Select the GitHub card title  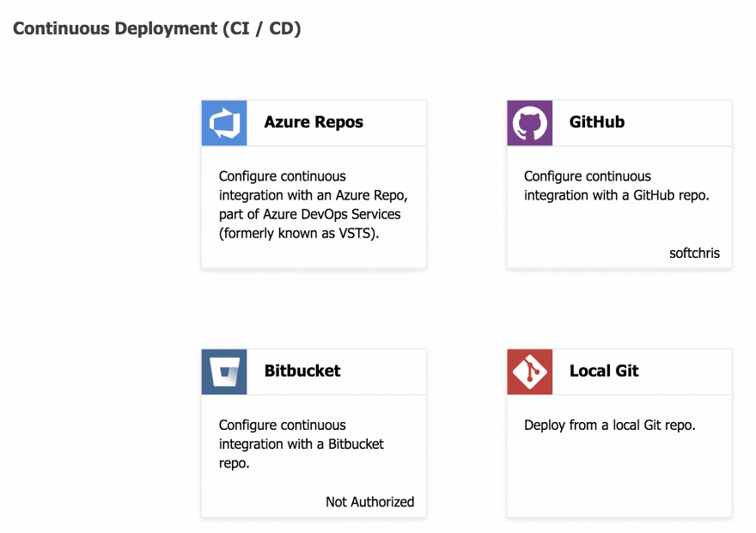(596, 122)
